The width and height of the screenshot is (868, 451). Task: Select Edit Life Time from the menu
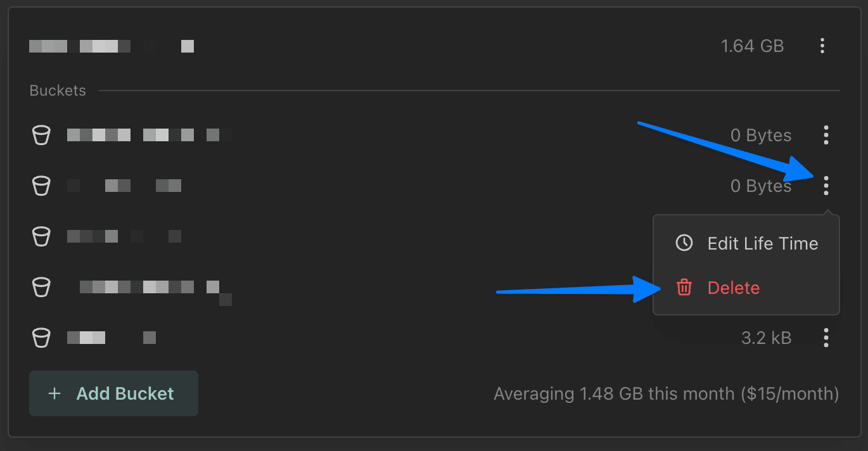[x=762, y=243]
